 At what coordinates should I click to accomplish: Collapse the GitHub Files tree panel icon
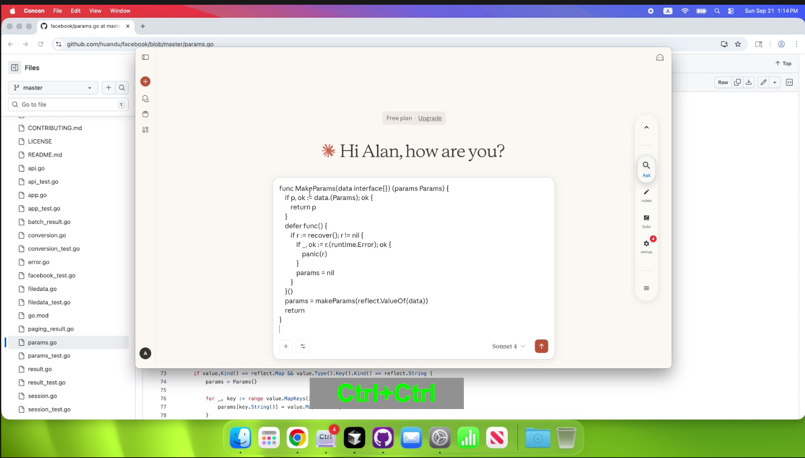click(x=14, y=67)
